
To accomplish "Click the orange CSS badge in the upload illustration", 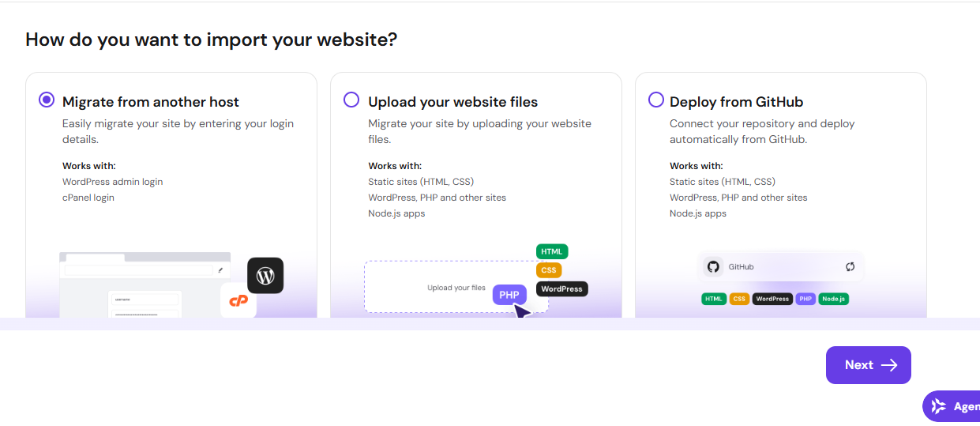I will click(549, 270).
